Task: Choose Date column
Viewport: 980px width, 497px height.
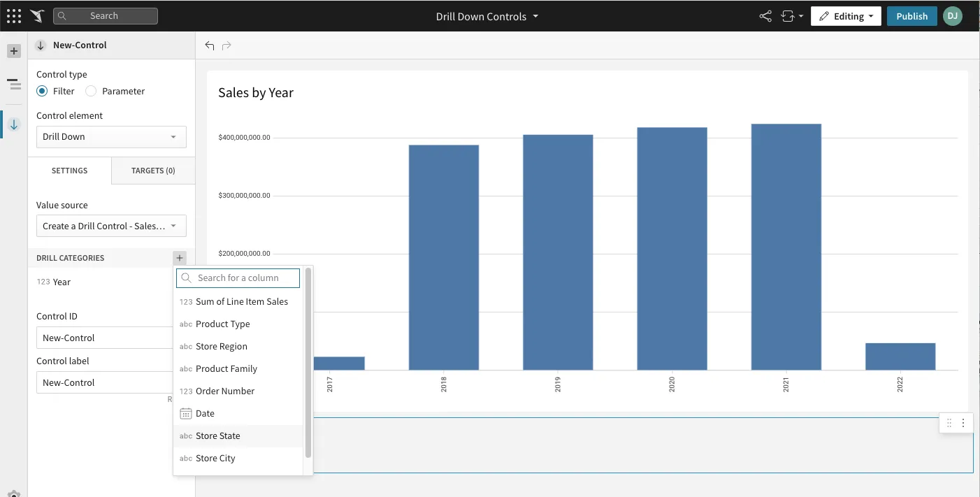Action: pos(238,414)
